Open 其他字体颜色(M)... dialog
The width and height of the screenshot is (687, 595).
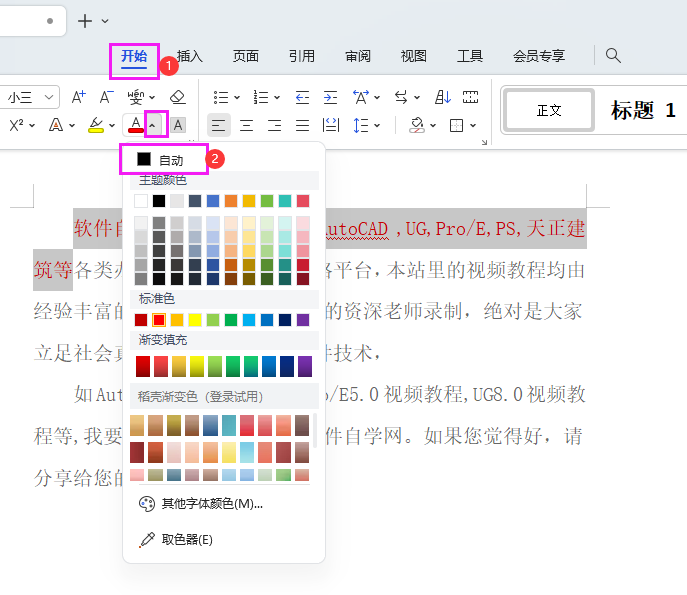coord(201,504)
